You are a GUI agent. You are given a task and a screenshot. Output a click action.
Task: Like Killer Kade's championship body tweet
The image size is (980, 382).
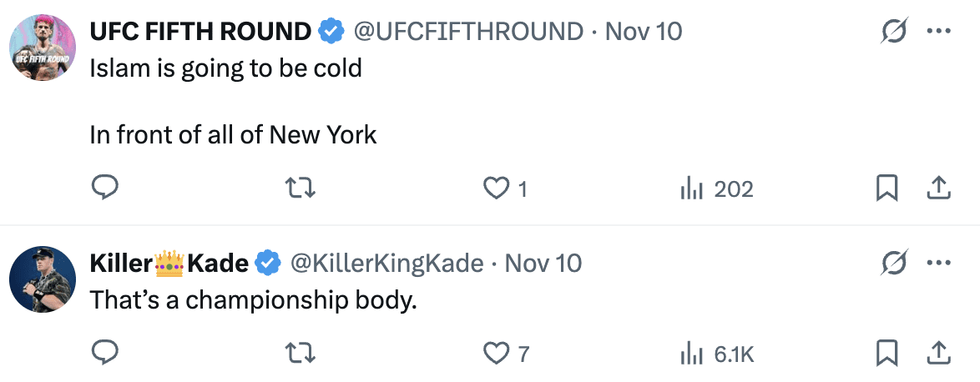click(497, 353)
